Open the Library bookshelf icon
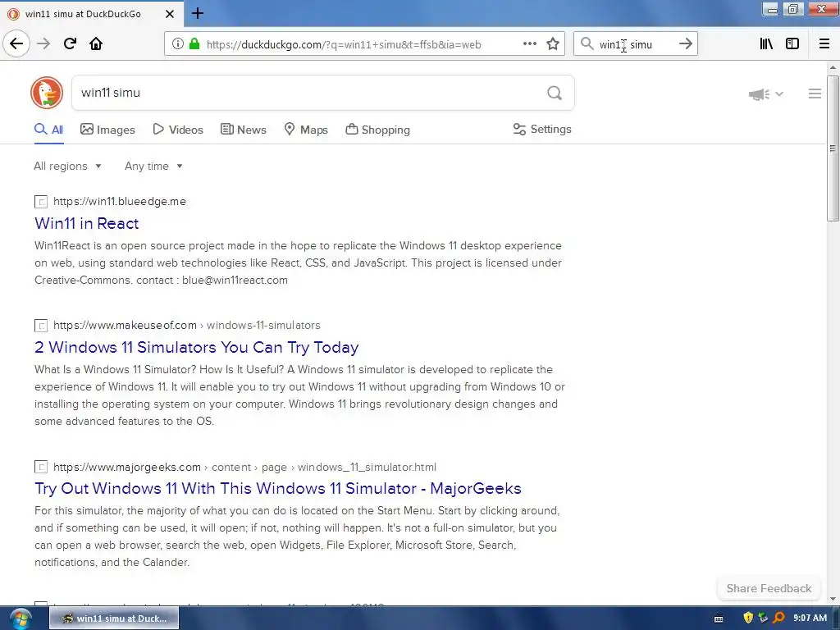Screen dimensions: 840x630 click(x=766, y=44)
